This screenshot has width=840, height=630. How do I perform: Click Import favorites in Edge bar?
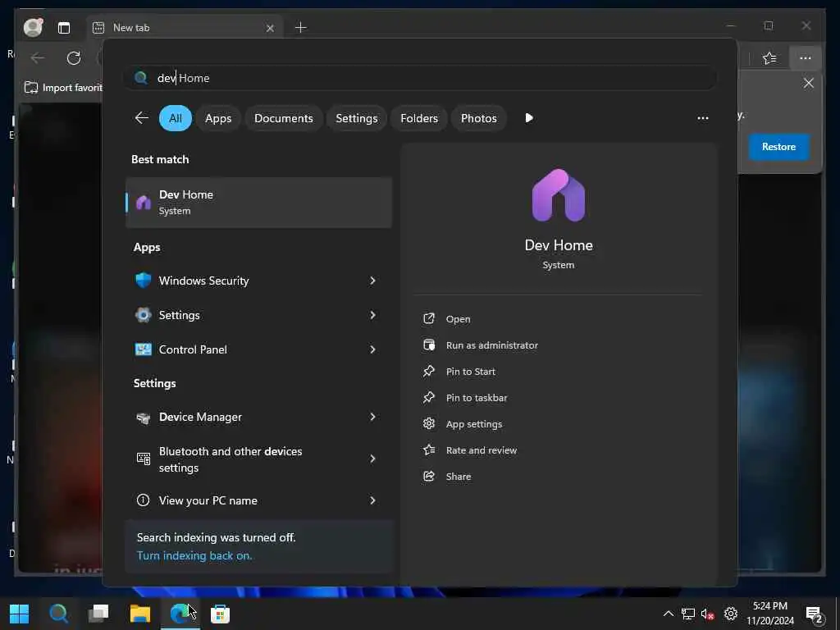63,87
